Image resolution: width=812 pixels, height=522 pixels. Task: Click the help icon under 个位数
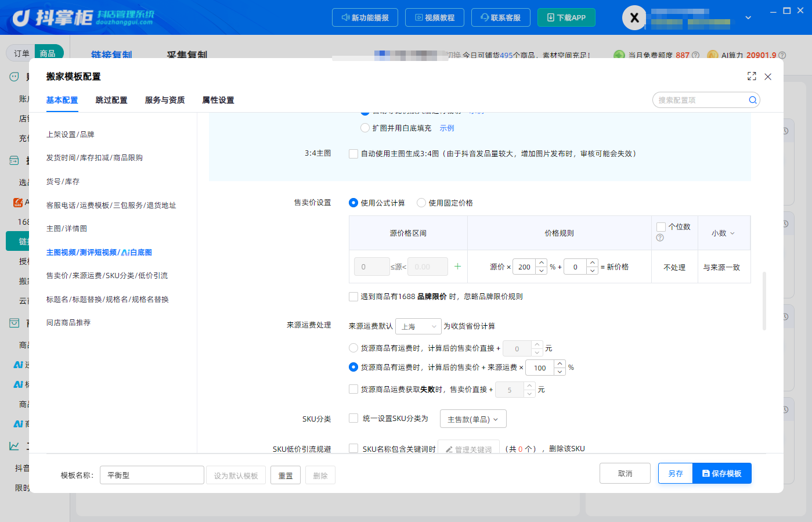click(x=660, y=237)
